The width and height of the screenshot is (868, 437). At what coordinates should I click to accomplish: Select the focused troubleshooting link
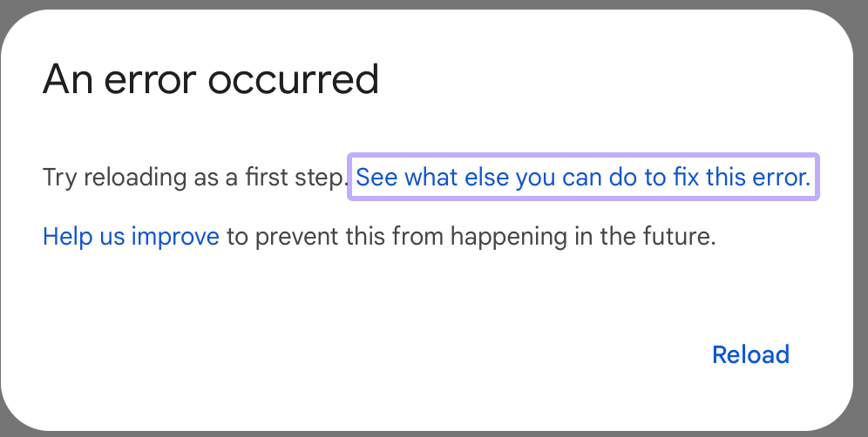pos(583,178)
